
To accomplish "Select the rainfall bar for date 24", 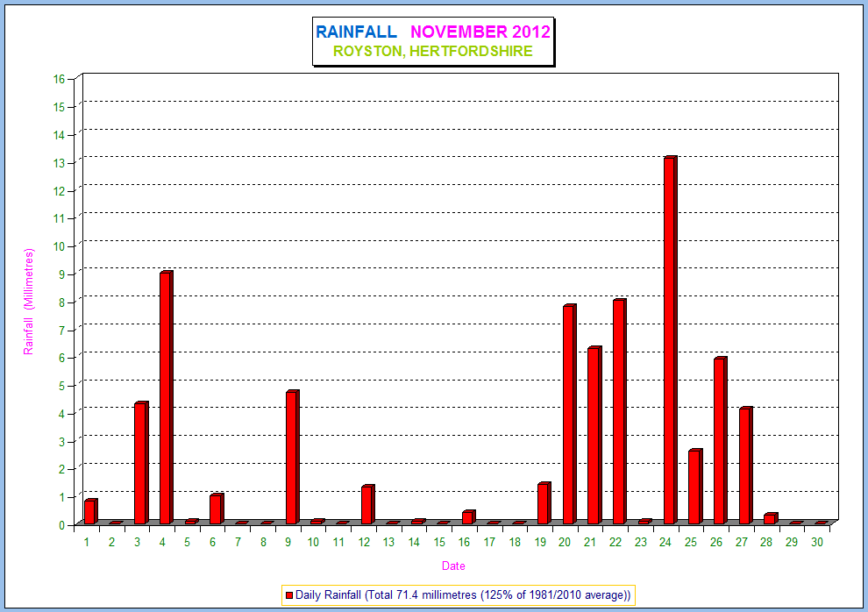I will [671, 340].
